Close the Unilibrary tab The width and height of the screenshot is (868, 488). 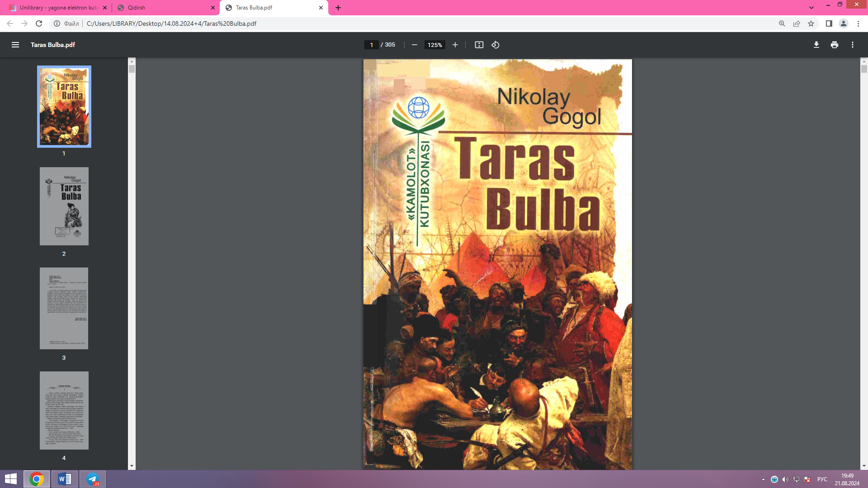[105, 8]
